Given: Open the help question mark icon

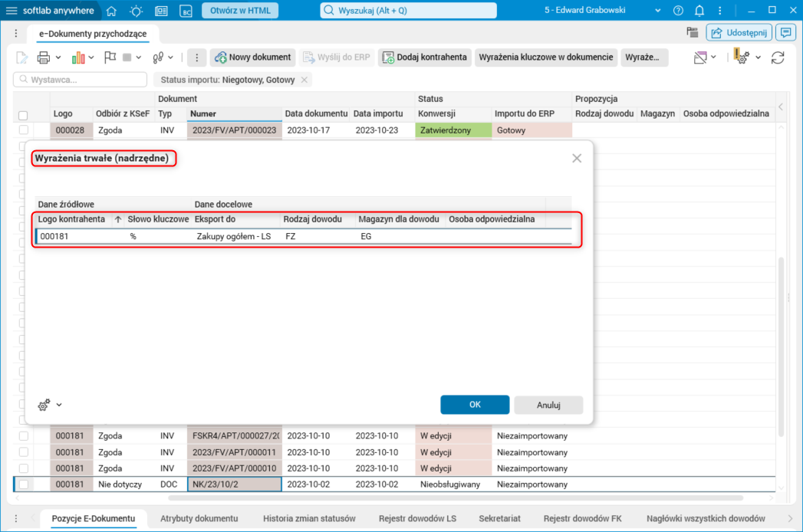Looking at the screenshot, I should [678, 11].
